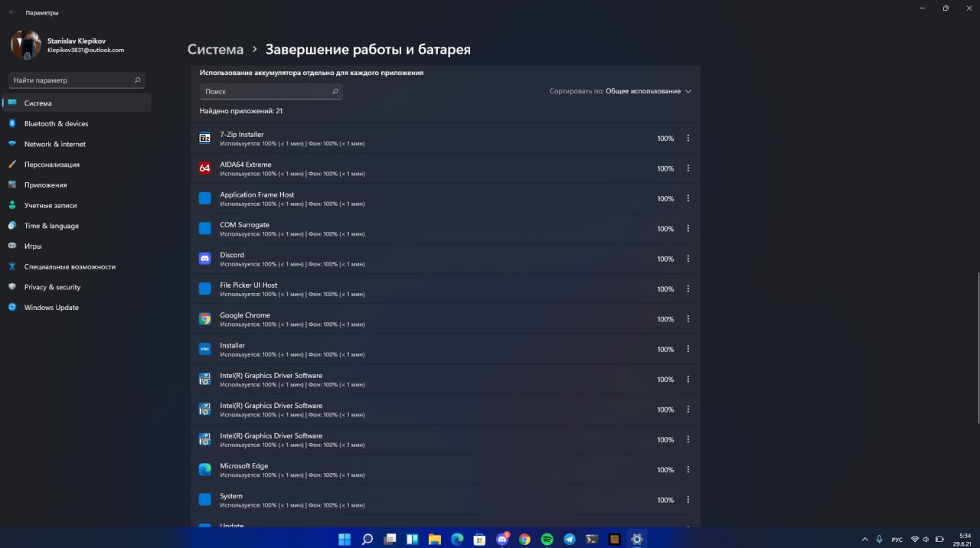Click 100% value in Google Chrome row
980x548 pixels.
pyautogui.click(x=665, y=319)
